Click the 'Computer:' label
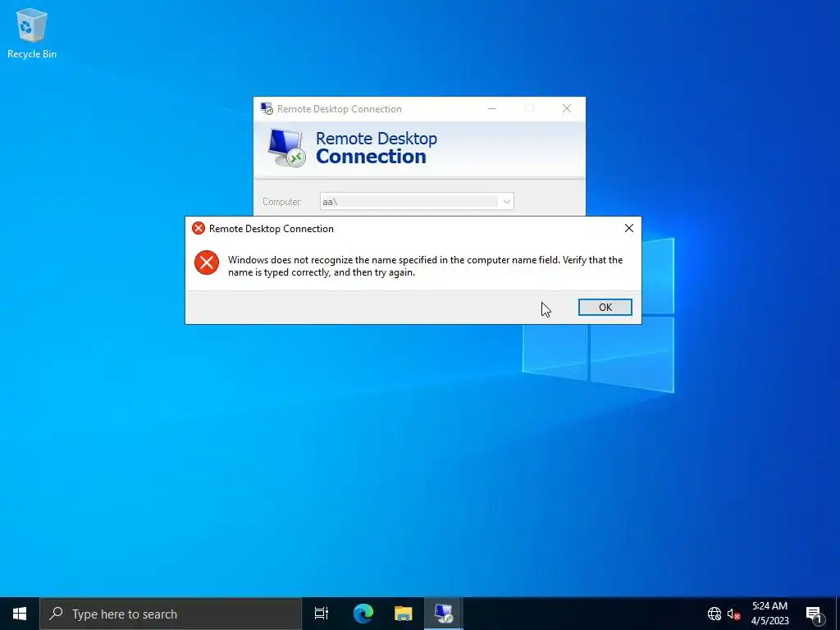The width and height of the screenshot is (840, 630). (x=282, y=202)
